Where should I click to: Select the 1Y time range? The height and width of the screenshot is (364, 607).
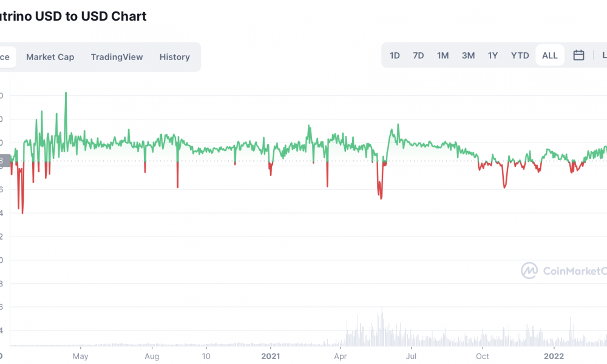pos(492,55)
